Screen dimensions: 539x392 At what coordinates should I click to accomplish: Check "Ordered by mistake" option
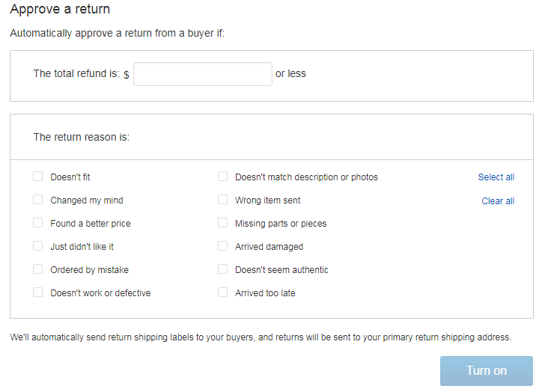tap(37, 269)
